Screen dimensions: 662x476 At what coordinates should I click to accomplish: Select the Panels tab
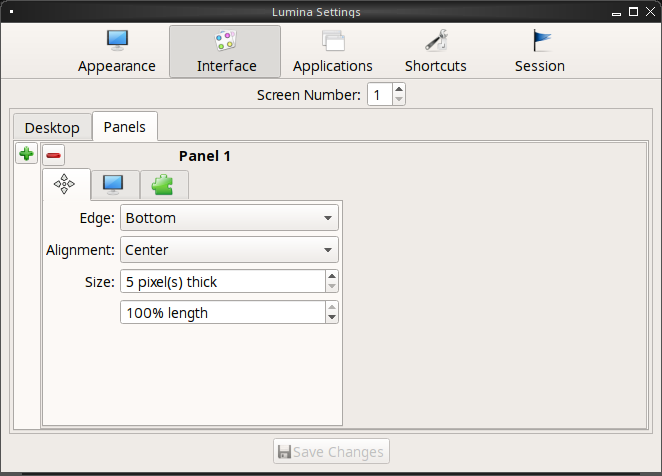point(125,126)
